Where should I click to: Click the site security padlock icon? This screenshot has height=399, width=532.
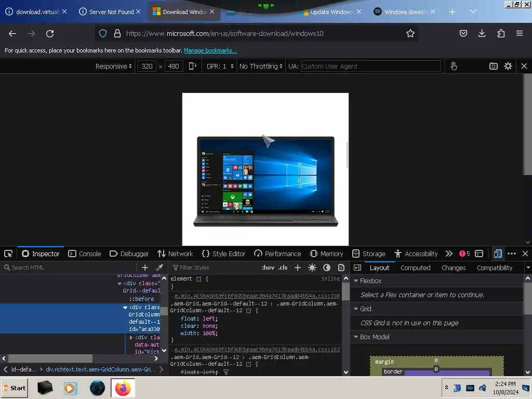[117, 33]
